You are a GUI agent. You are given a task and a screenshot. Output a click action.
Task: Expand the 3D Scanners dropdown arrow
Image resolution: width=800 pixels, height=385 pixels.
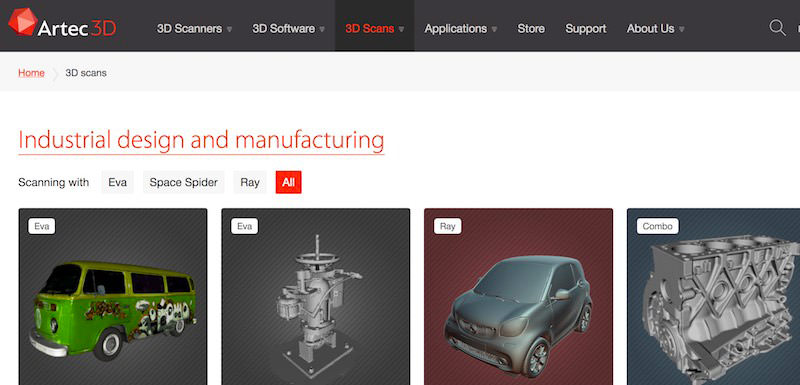point(230,30)
